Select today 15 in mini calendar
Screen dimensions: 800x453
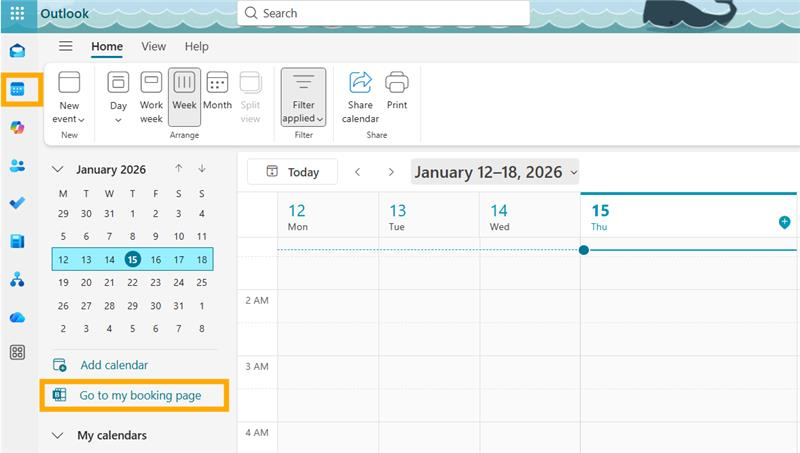coord(132,259)
